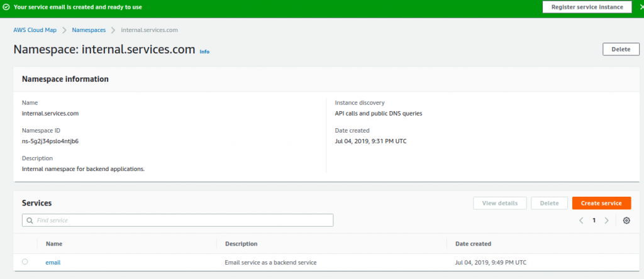
Task: Navigate to Namespaces breadcrumb
Action: tap(89, 30)
